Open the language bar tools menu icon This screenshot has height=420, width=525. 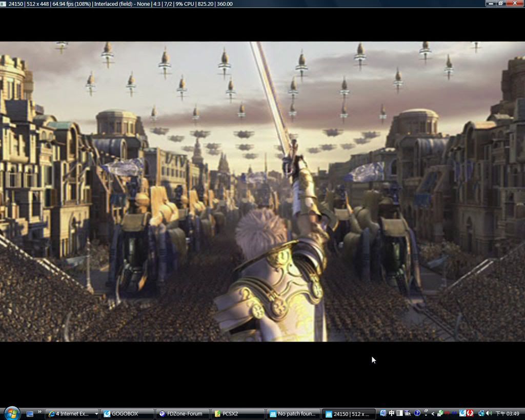tap(408, 413)
